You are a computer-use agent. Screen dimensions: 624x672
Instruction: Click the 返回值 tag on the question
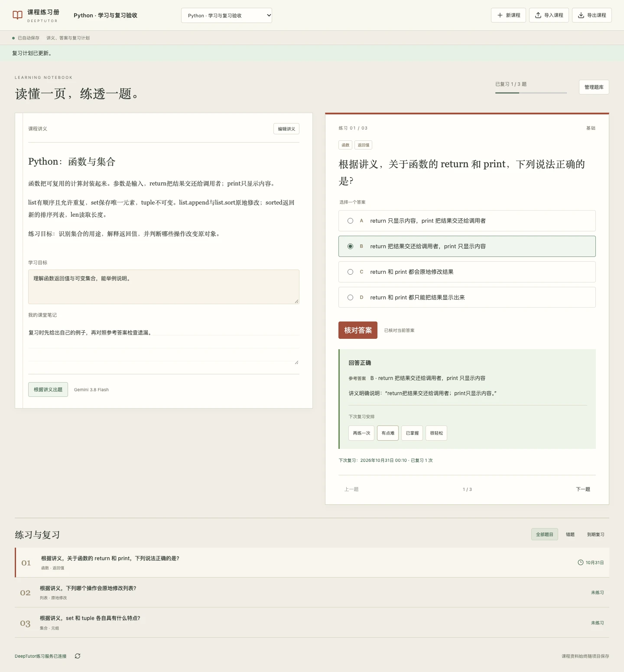(x=364, y=145)
